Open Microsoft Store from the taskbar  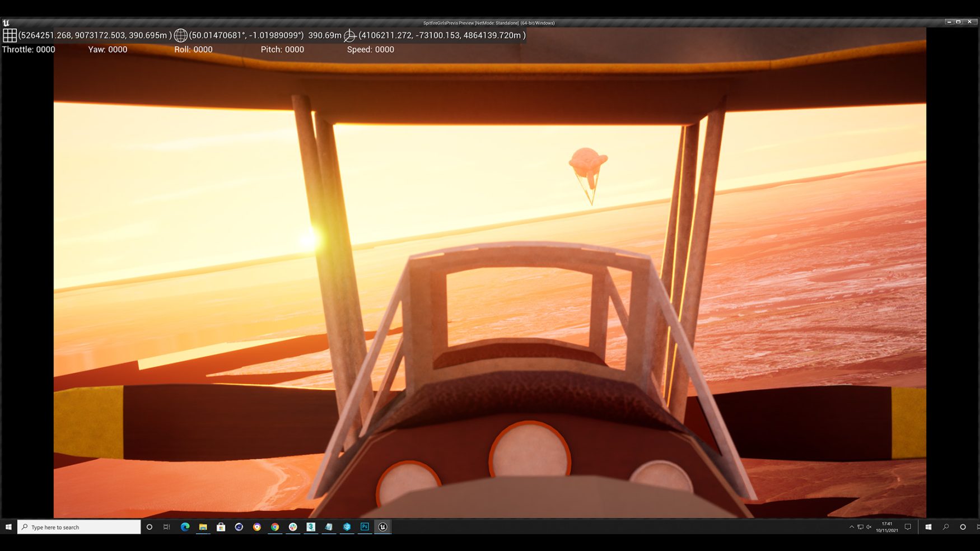coord(221,527)
